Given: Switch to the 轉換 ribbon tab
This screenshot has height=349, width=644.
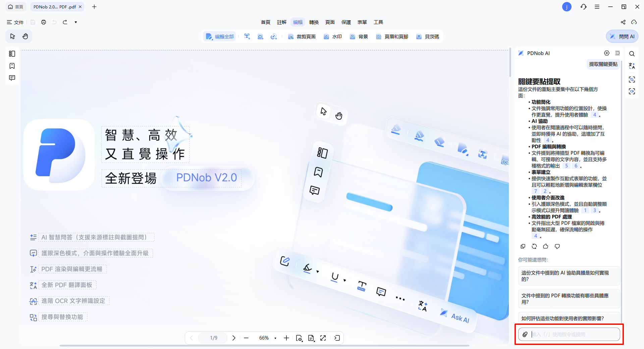Looking at the screenshot, I should click(314, 22).
